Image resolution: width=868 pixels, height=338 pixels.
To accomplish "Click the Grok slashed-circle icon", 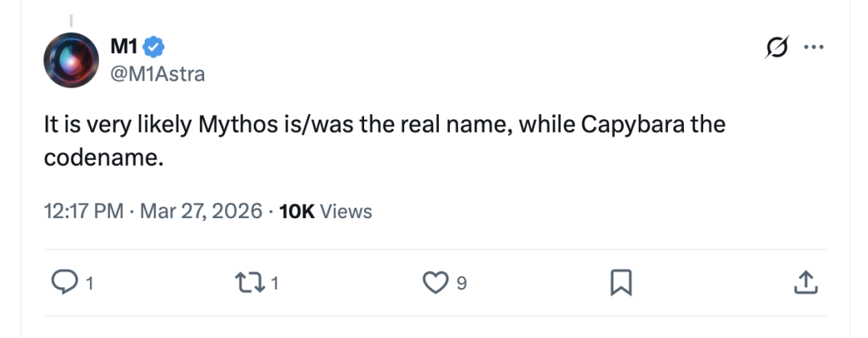I will 778,47.
